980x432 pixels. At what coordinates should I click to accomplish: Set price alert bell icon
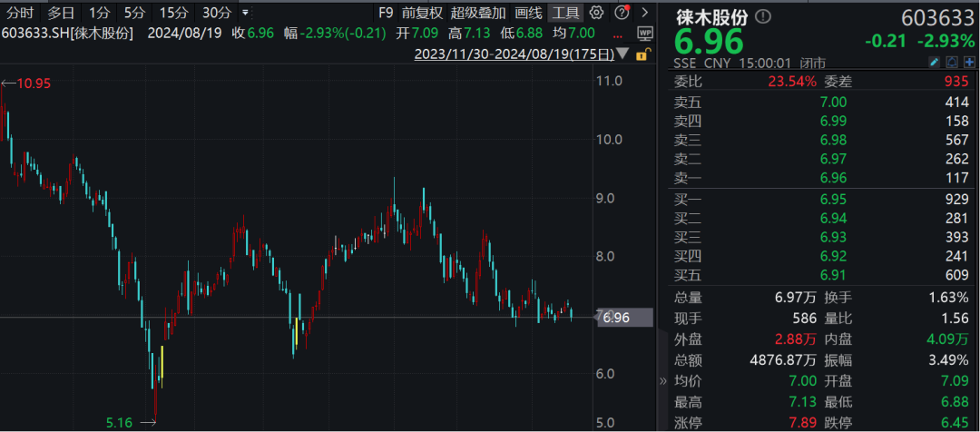click(x=953, y=62)
